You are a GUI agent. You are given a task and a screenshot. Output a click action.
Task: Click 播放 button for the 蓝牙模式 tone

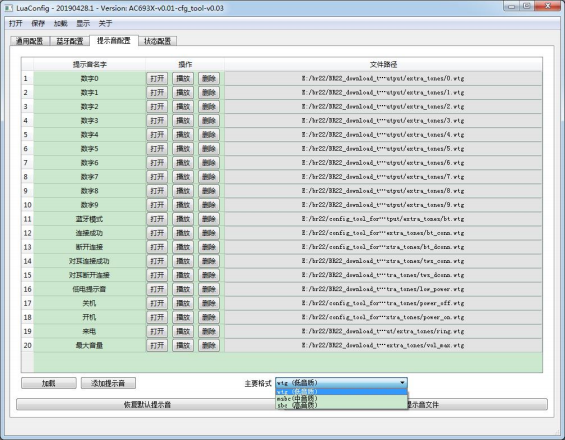183,219
